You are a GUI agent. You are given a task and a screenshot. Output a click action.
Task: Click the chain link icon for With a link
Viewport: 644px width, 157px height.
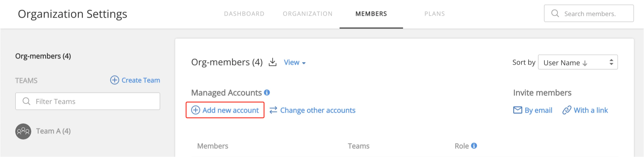coord(567,110)
